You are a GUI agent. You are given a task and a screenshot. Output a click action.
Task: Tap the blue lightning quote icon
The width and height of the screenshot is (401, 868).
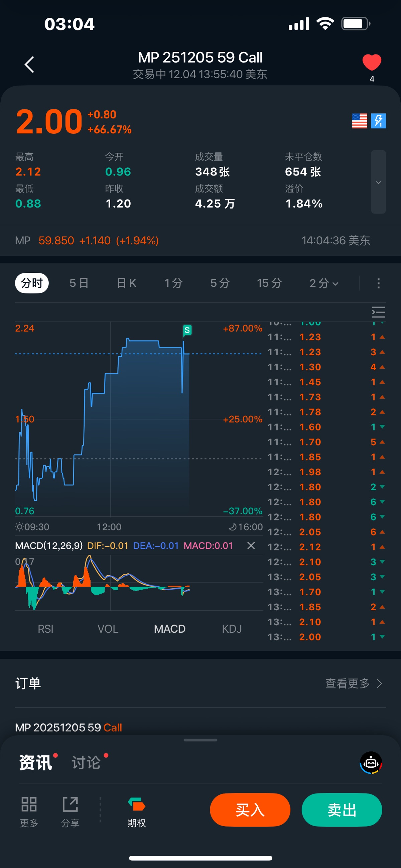pos(378,121)
